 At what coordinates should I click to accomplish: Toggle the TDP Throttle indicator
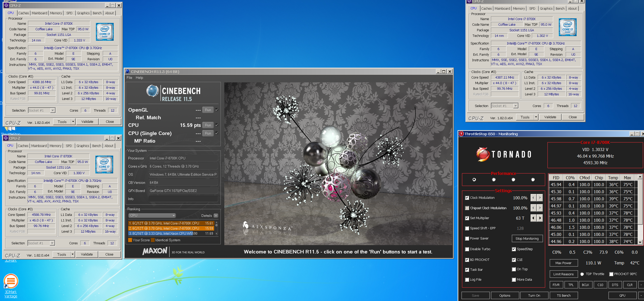582,274
